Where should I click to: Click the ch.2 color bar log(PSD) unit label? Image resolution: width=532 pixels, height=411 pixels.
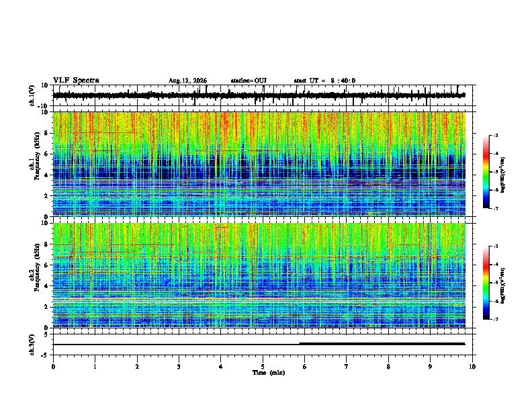click(502, 285)
